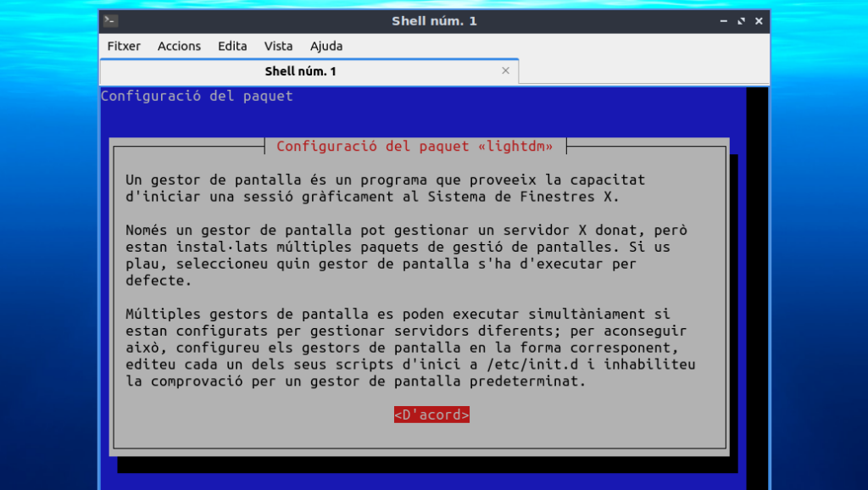The width and height of the screenshot is (868, 490).
Task: Click the window title bar text
Action: tap(434, 21)
